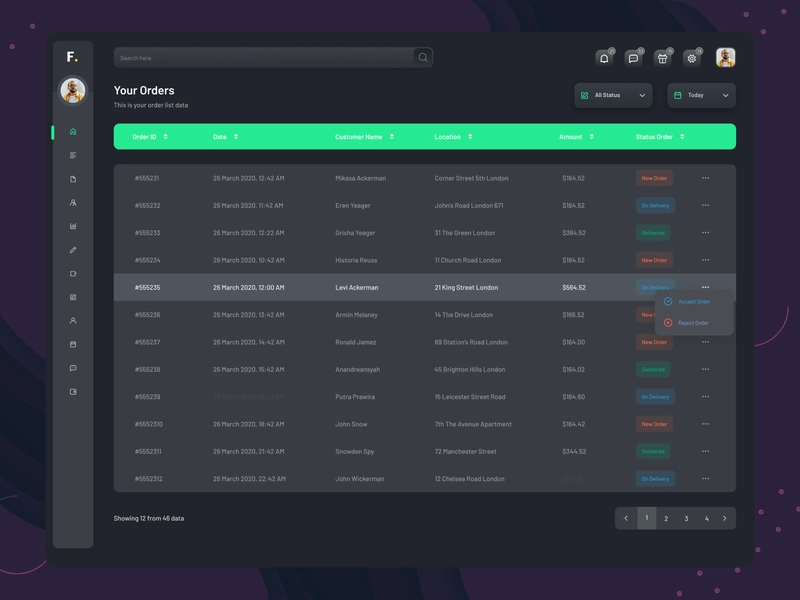Open the more options for Anandreansyah's row

point(705,369)
